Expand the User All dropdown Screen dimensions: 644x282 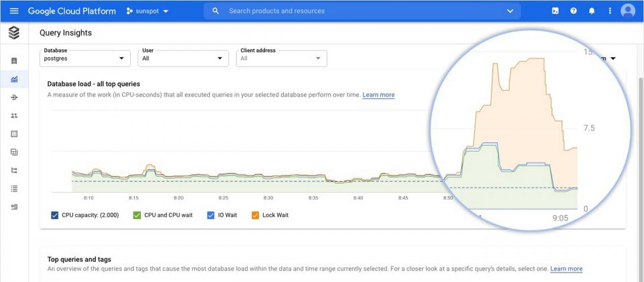click(x=183, y=58)
